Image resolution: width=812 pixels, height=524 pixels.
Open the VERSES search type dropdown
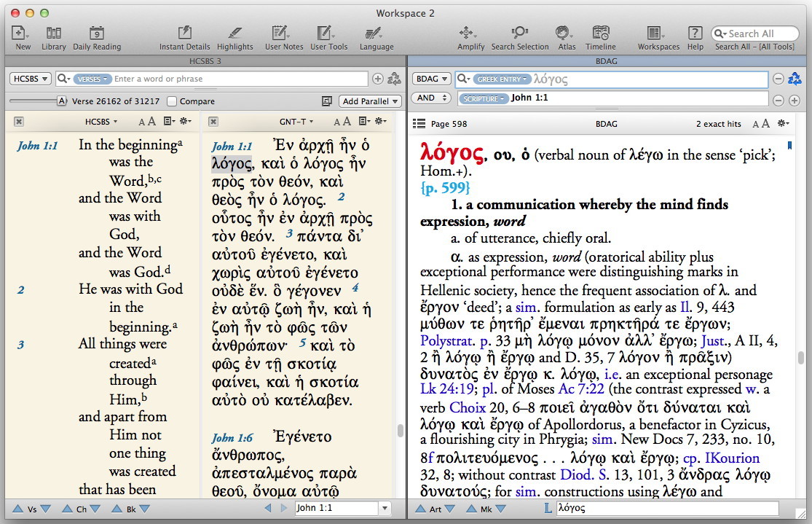coord(92,79)
